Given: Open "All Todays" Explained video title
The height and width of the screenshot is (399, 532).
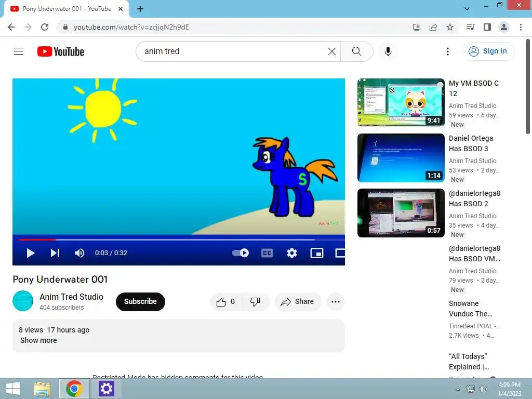Looking at the screenshot, I should tap(469, 362).
